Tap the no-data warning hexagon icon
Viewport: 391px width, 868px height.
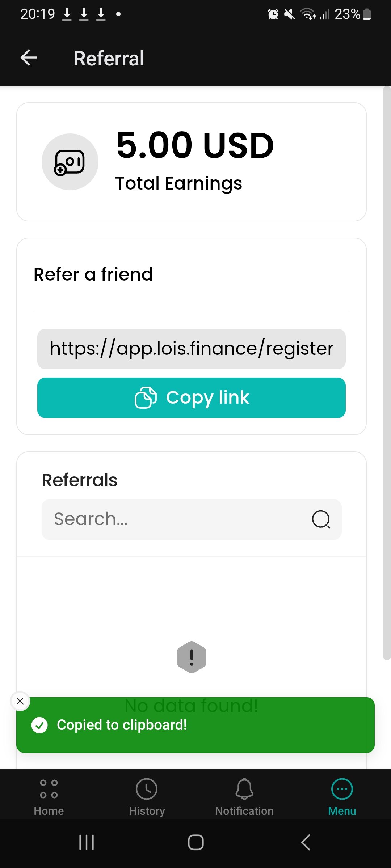[x=192, y=657]
